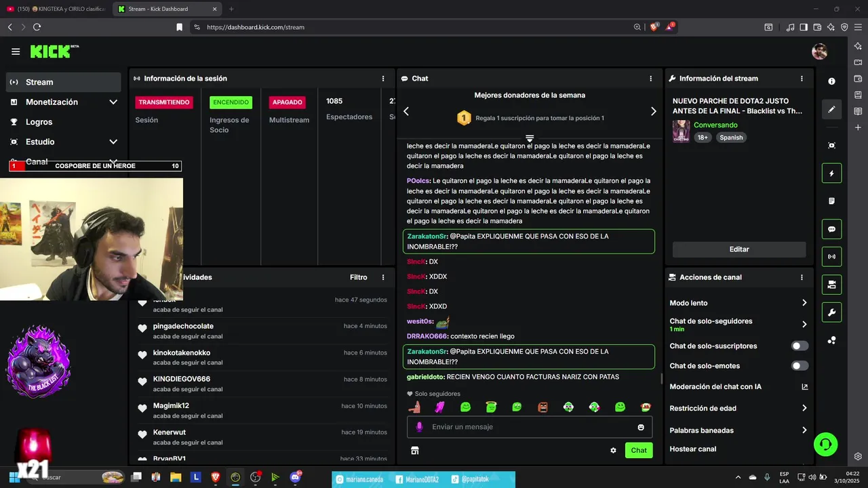
Task: Open chat settings gear icon
Action: click(x=613, y=450)
